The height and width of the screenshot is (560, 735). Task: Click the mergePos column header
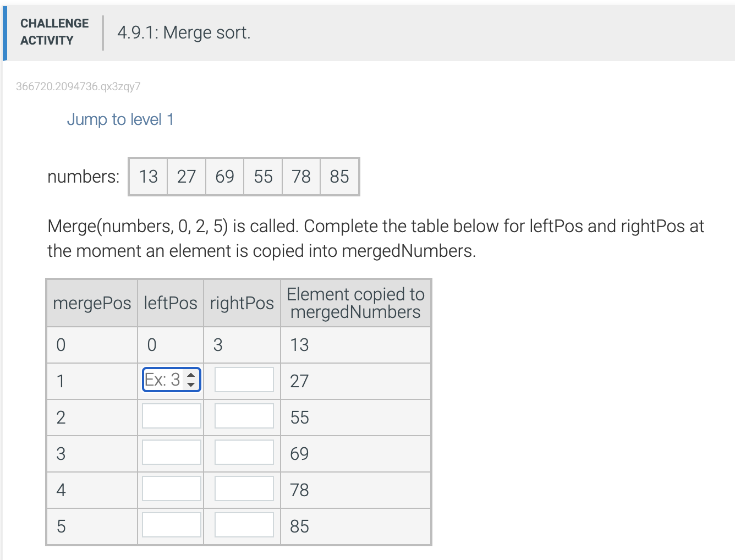tap(92, 303)
